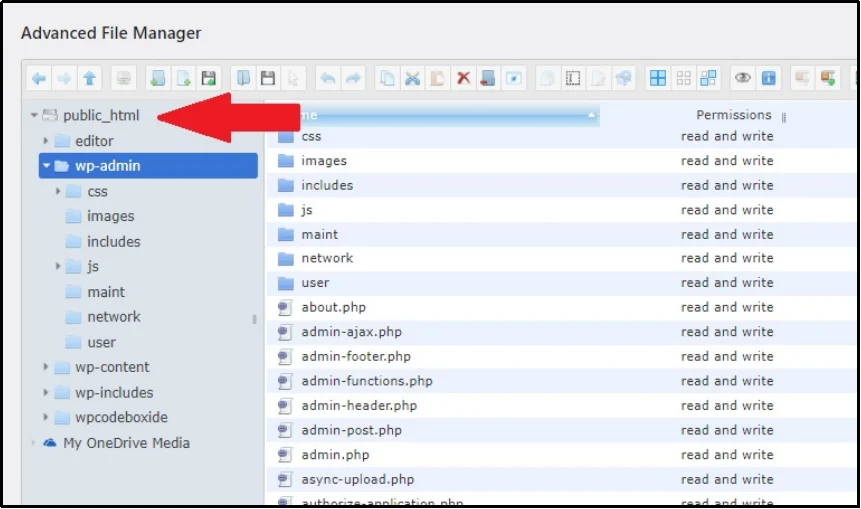
Task: Undo last action with curved-left arrow
Action: [328, 79]
